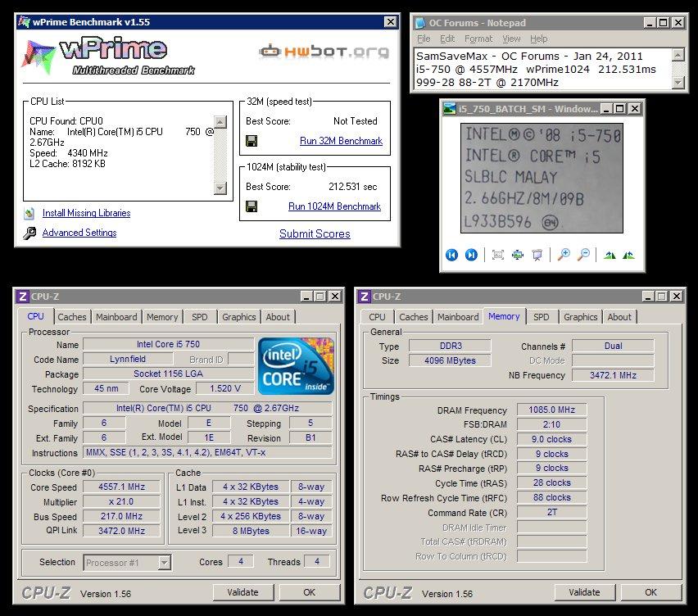Click Notepad scrollbar up arrow

[678, 55]
